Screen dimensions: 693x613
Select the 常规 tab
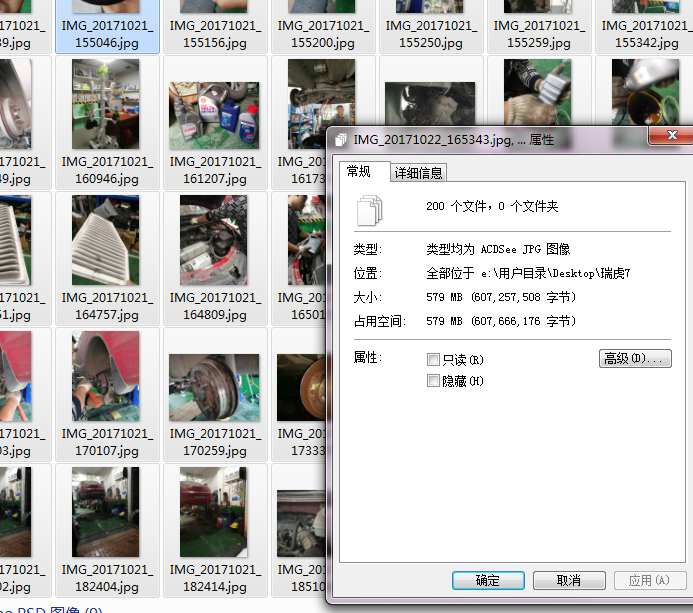click(x=359, y=172)
